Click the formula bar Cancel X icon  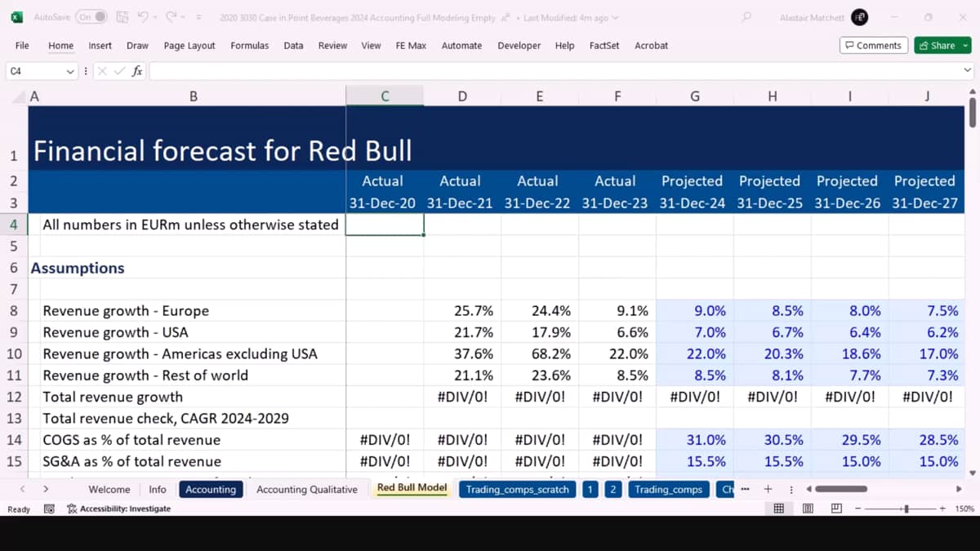pos(103,72)
